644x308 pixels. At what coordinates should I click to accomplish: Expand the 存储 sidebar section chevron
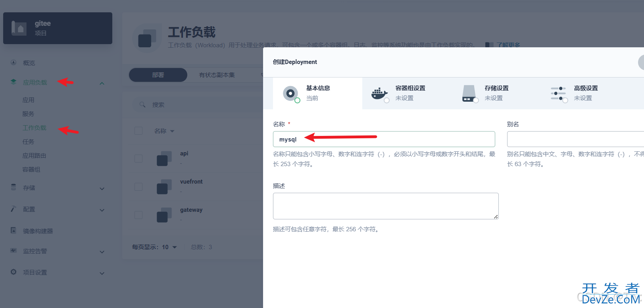coord(102,188)
